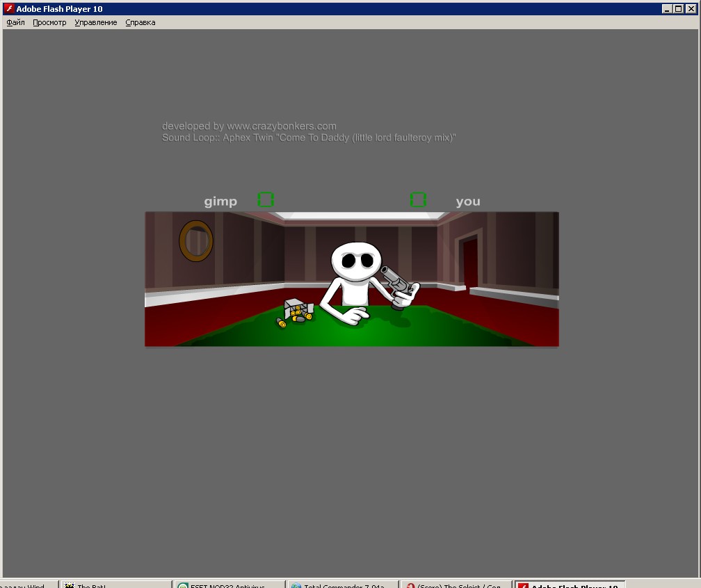Click the 'gimp' player label

click(220, 202)
